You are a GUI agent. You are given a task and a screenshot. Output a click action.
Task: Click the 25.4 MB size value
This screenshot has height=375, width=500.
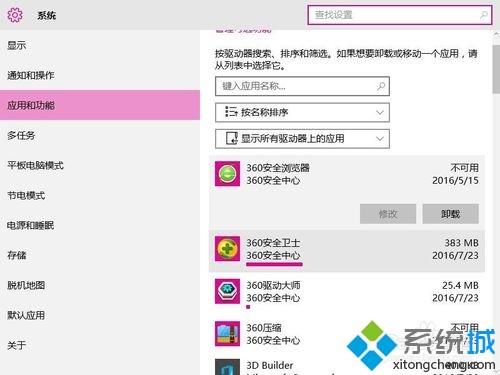(460, 285)
